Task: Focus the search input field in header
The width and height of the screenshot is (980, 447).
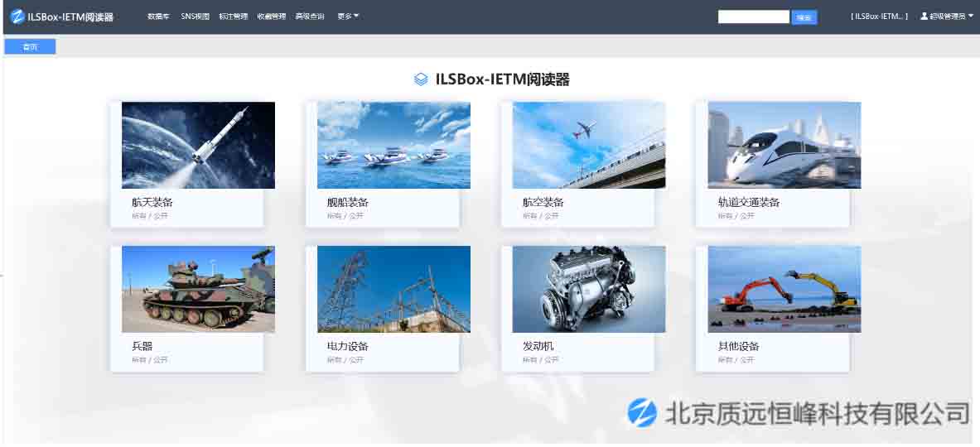Action: tap(754, 17)
